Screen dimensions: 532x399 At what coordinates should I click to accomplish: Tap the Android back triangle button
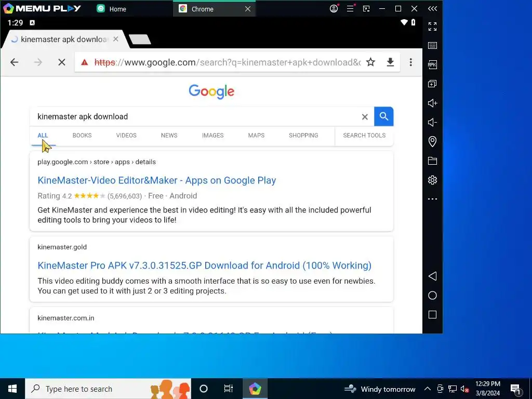432,276
